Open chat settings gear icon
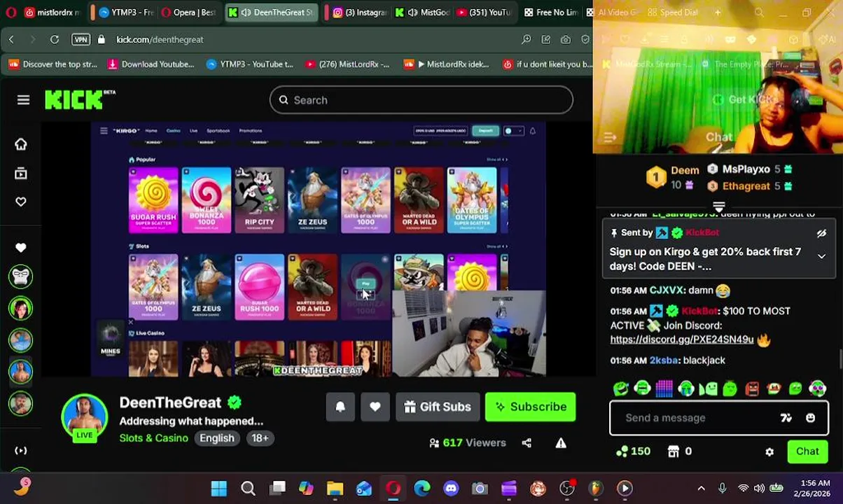Screen dimensions: 843x504 769,451
